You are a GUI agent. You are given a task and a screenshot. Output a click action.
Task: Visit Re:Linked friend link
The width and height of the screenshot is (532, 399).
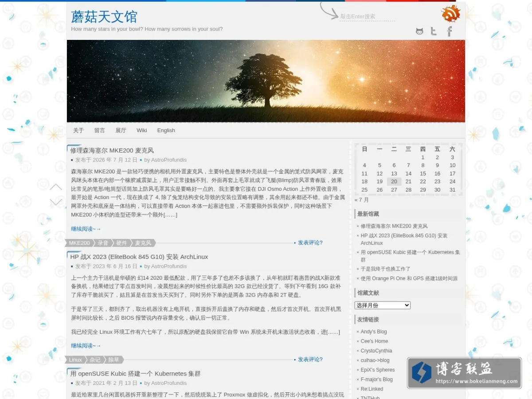(x=372, y=389)
